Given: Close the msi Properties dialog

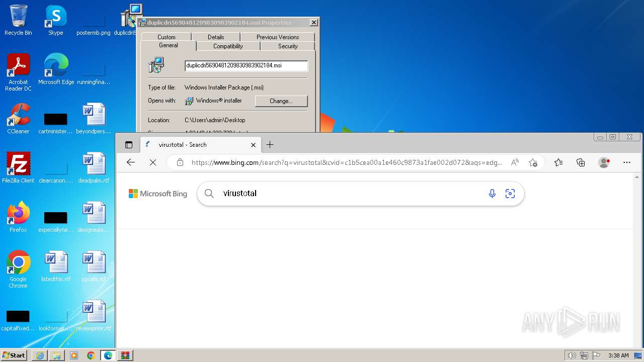Looking at the screenshot, I should pyautogui.click(x=313, y=23).
